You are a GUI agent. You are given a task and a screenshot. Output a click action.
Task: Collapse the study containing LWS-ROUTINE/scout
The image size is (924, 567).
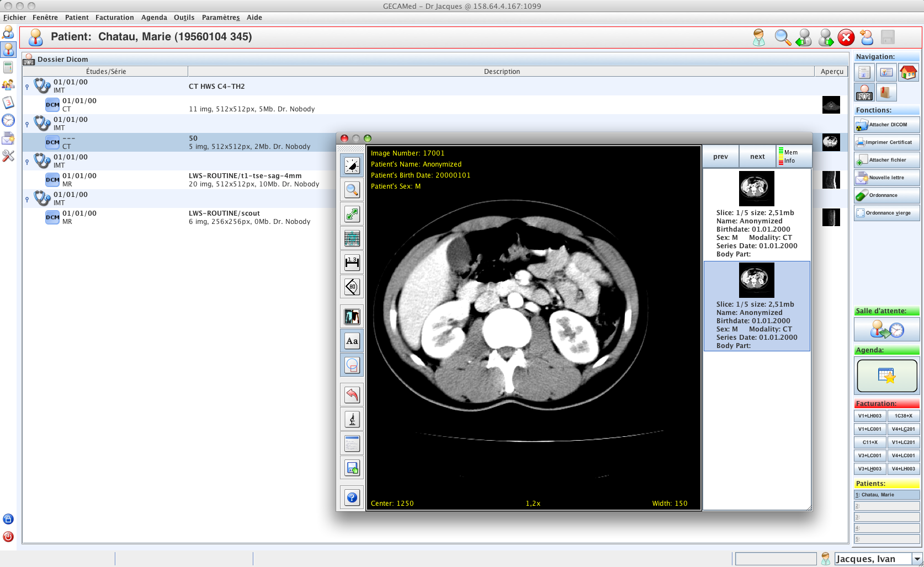click(x=27, y=199)
